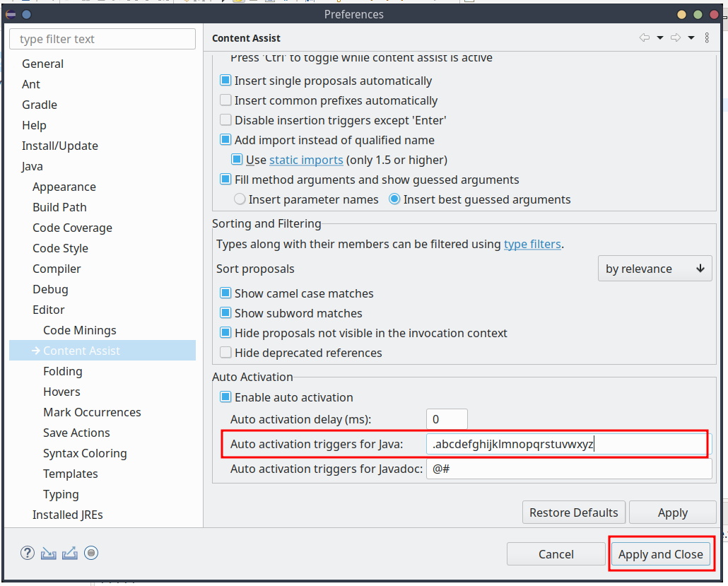Viewport: 728px width, 586px height.
Task: Click the Restore Defaults button
Action: pyautogui.click(x=573, y=512)
